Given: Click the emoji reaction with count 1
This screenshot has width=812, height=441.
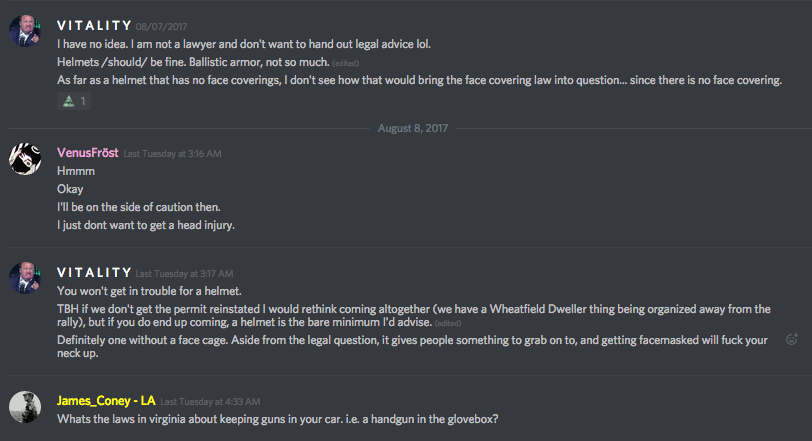Looking at the screenshot, I should coord(74,101).
